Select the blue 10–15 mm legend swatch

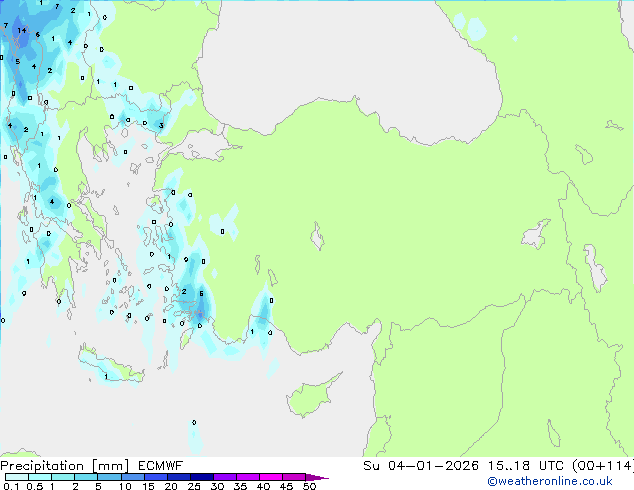136,477
